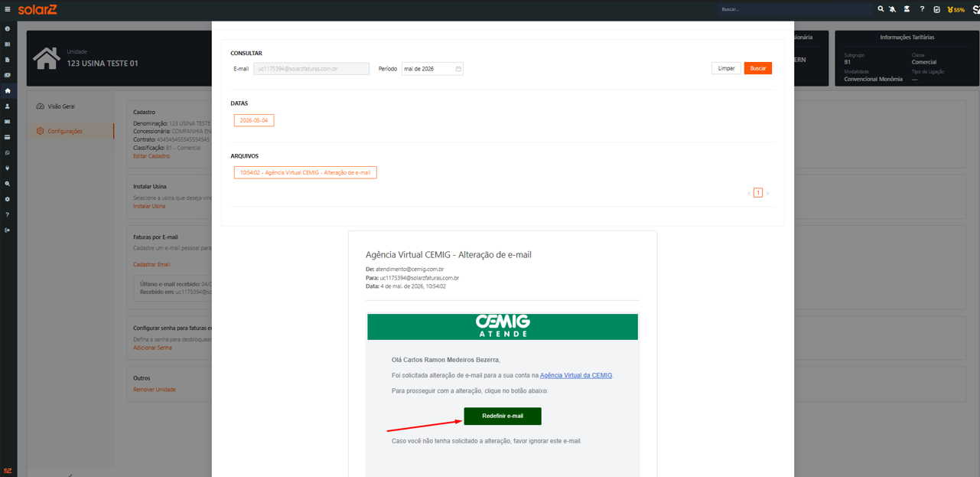Image resolution: width=980 pixels, height=477 pixels.
Task: Click the logout icon in the sidebar
Action: 8,230
